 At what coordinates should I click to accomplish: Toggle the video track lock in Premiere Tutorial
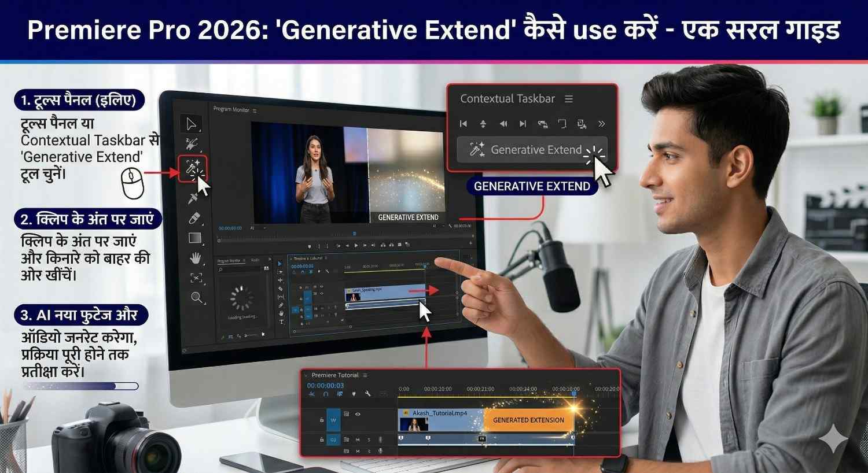[x=322, y=420]
